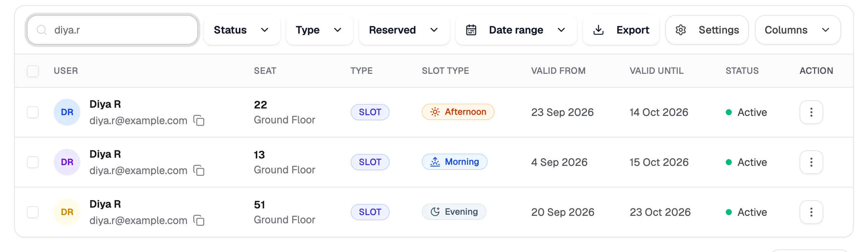This screenshot has height=252, width=868.
Task: Click the SLOT badge in the seat 13 row
Action: click(370, 162)
